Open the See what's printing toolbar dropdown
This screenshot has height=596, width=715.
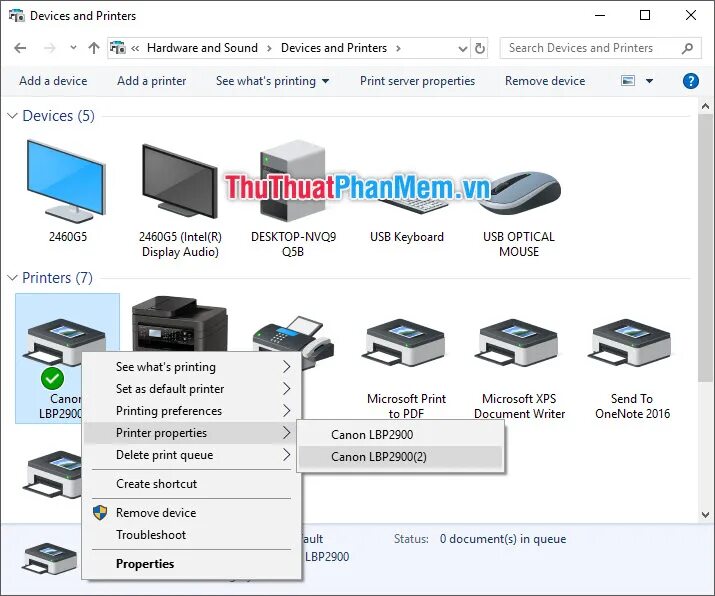pyautogui.click(x=326, y=81)
